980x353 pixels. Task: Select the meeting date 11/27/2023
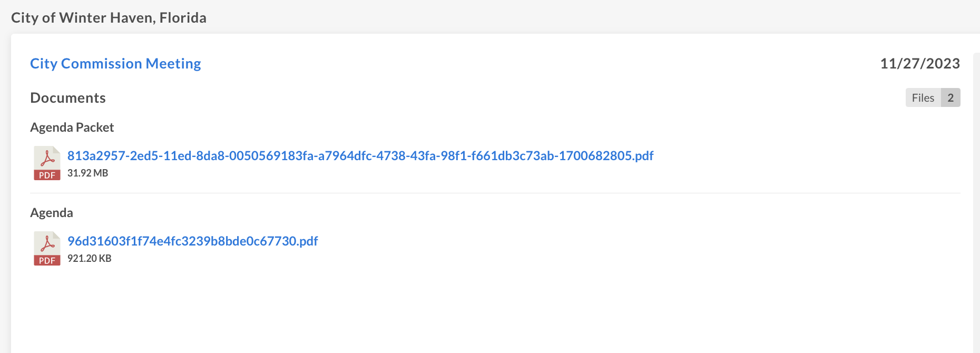(920, 64)
